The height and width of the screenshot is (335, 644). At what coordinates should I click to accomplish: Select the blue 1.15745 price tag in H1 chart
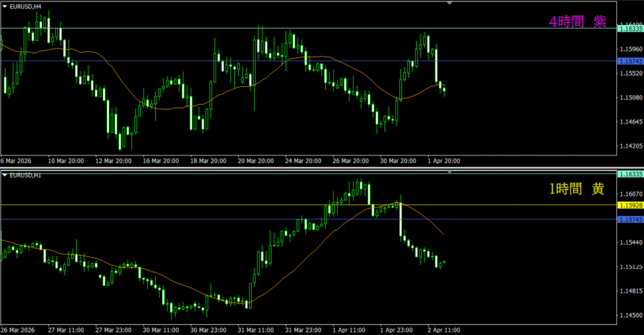(630, 219)
